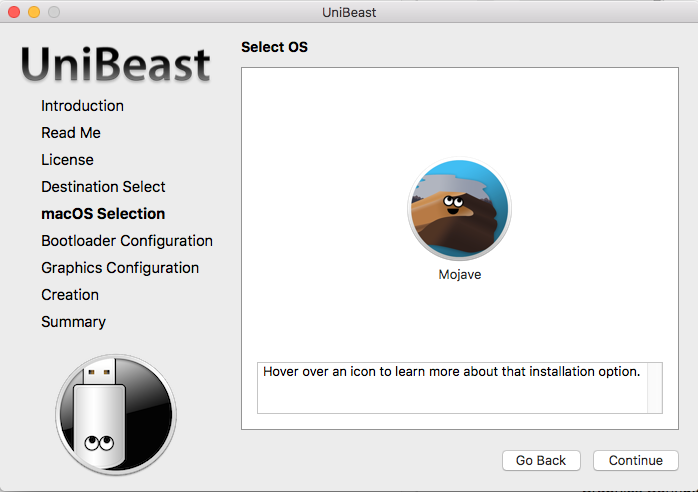Screen dimensions: 698x492
Task: Open the Bootloader Configuration step
Action: click(x=127, y=241)
